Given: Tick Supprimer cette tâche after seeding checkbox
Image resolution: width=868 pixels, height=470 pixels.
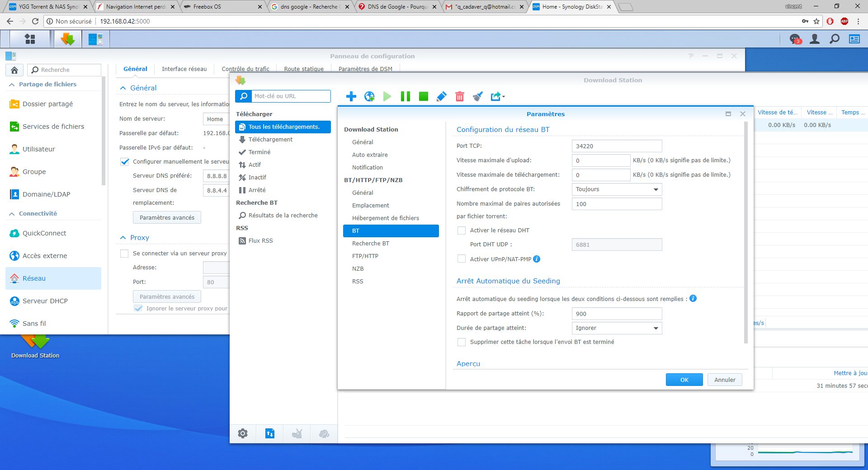Looking at the screenshot, I should click(x=462, y=342).
